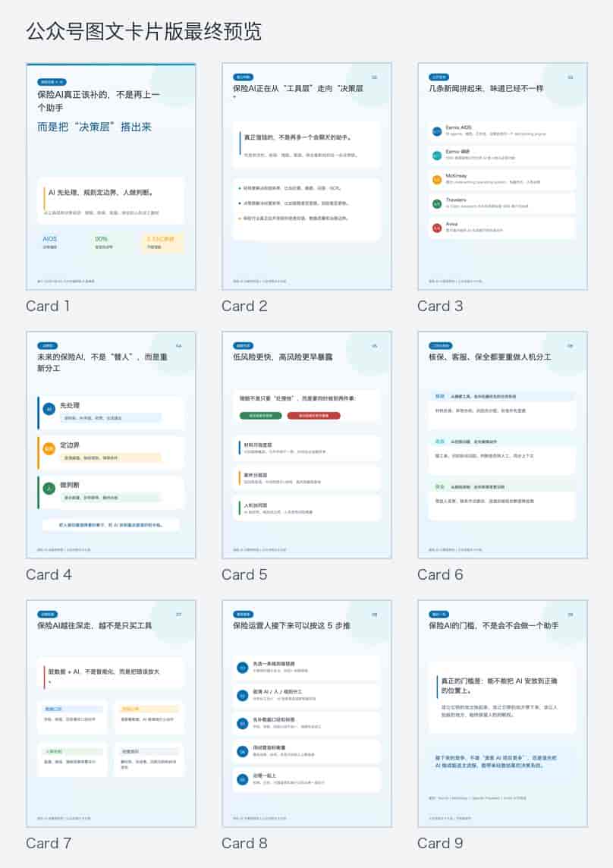Open the Card 1 thumbnail
This screenshot has width=613, height=868.
(x=111, y=177)
